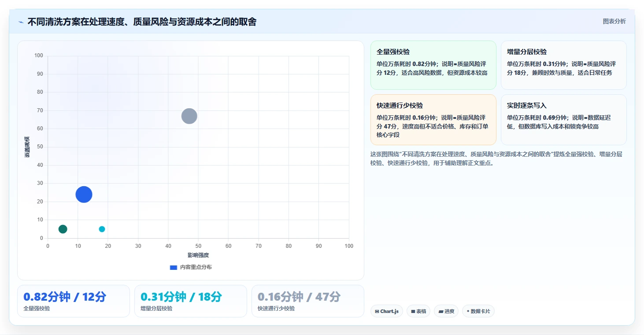Image resolution: width=644 pixels, height=335 pixels.
Task: Click the 表格 tag icon
Action: pos(413,312)
